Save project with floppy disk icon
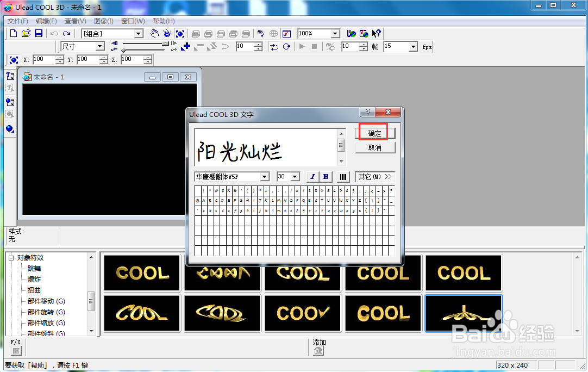This screenshot has width=588, height=372. tap(38, 33)
